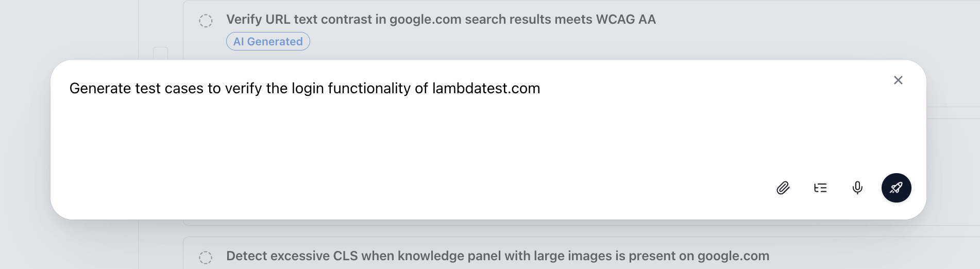
Task: Click login functionality text in prompt
Action: [x=351, y=89]
